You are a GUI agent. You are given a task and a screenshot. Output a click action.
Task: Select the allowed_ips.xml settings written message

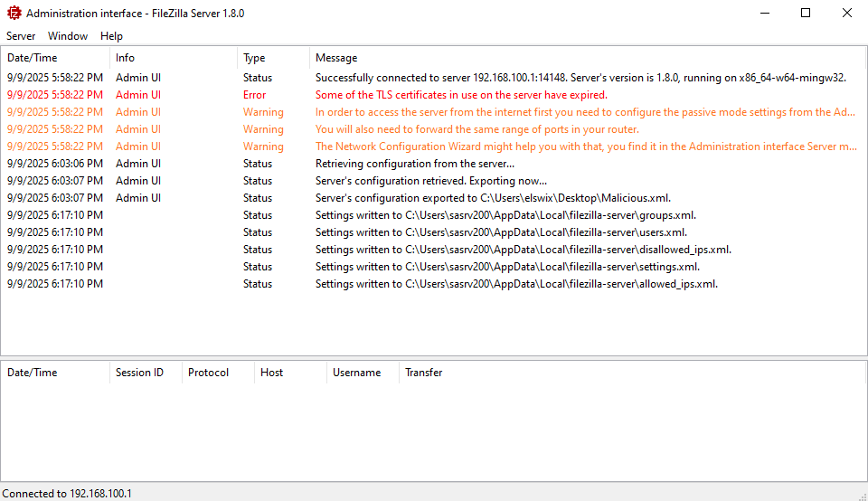516,283
